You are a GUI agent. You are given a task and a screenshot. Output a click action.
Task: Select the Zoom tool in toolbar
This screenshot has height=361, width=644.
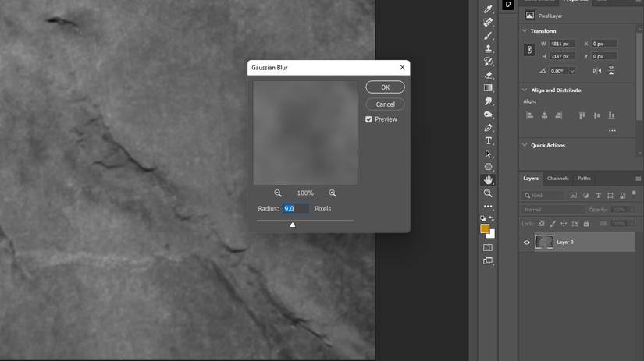point(488,193)
